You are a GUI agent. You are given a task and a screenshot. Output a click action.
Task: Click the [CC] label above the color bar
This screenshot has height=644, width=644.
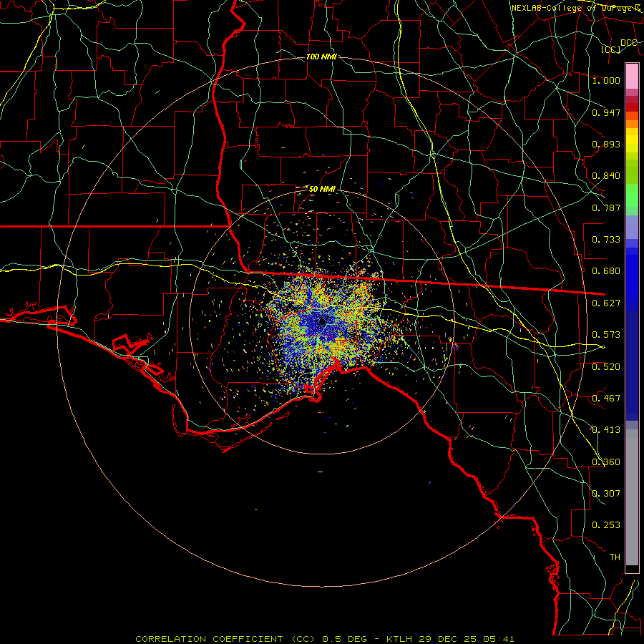point(611,49)
